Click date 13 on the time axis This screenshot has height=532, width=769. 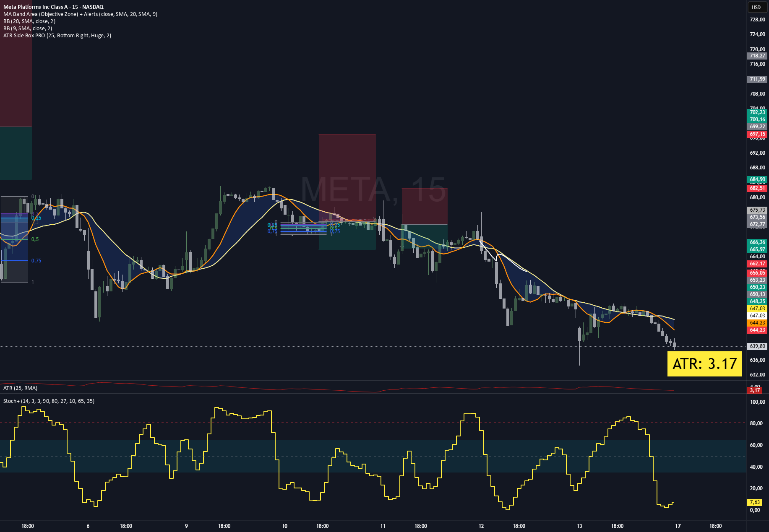[579, 526]
